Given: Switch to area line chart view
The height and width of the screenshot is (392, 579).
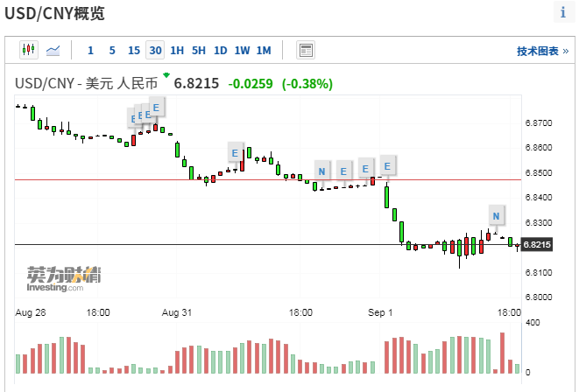Looking at the screenshot, I should pyautogui.click(x=53, y=50).
